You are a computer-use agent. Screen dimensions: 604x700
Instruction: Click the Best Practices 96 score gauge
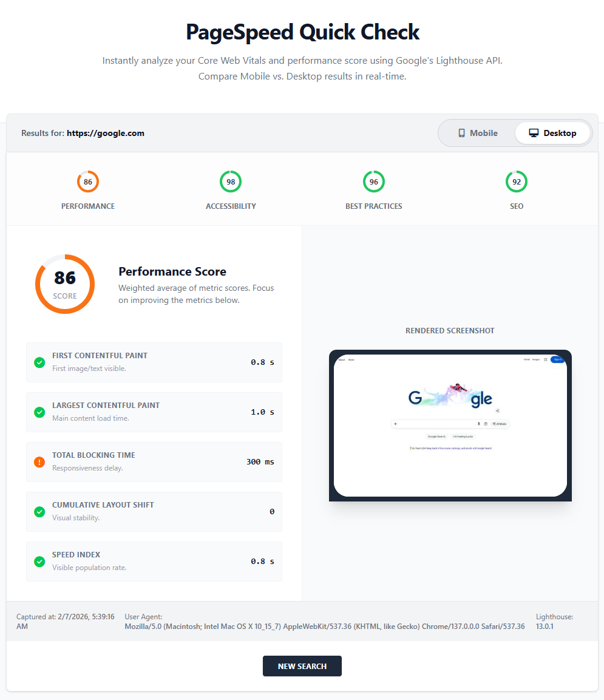tap(374, 182)
